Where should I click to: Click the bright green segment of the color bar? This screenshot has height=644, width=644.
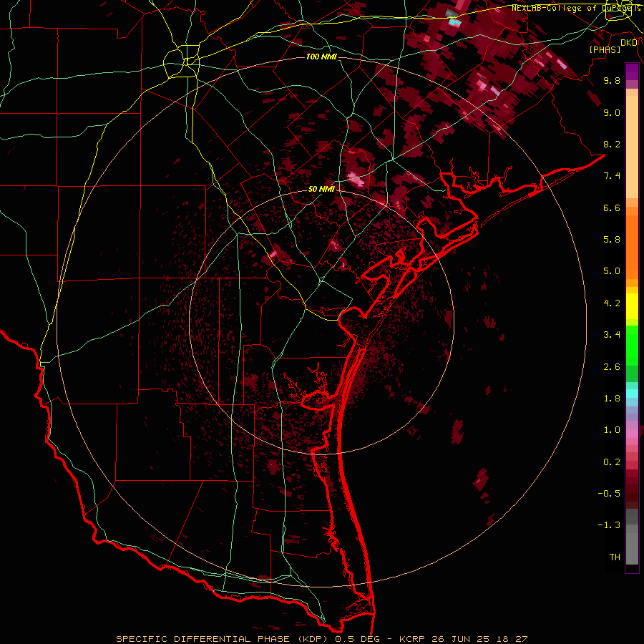coord(632,345)
